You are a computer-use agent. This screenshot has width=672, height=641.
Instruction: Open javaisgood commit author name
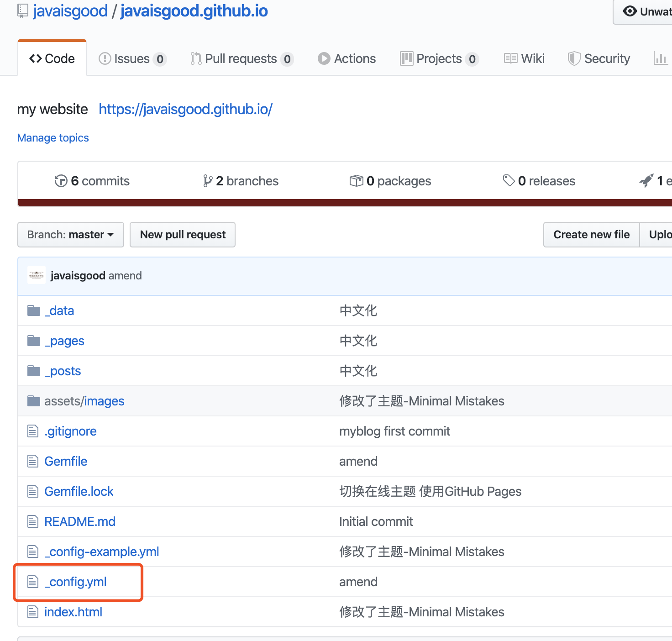point(78,276)
